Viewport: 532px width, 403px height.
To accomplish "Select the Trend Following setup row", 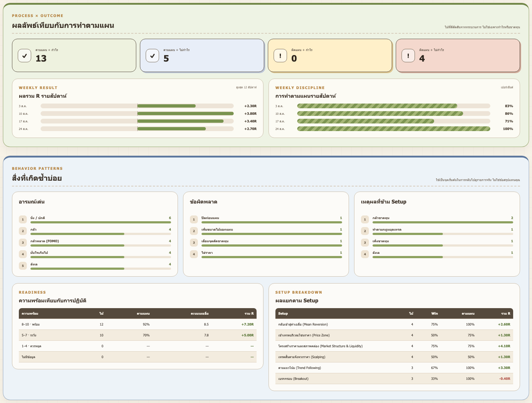I will [394, 368].
